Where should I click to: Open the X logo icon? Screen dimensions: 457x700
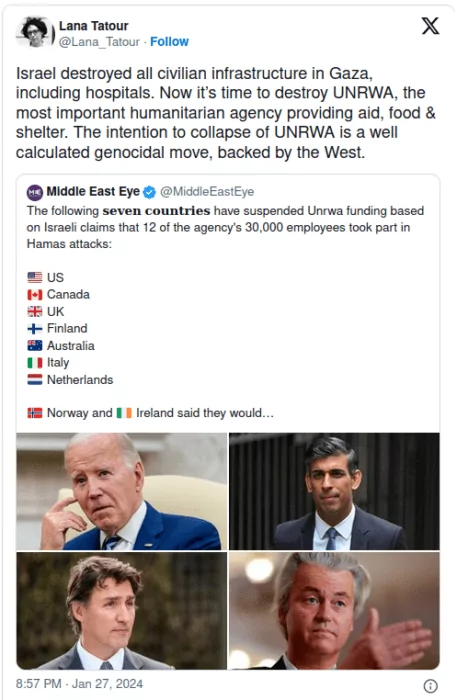[430, 26]
